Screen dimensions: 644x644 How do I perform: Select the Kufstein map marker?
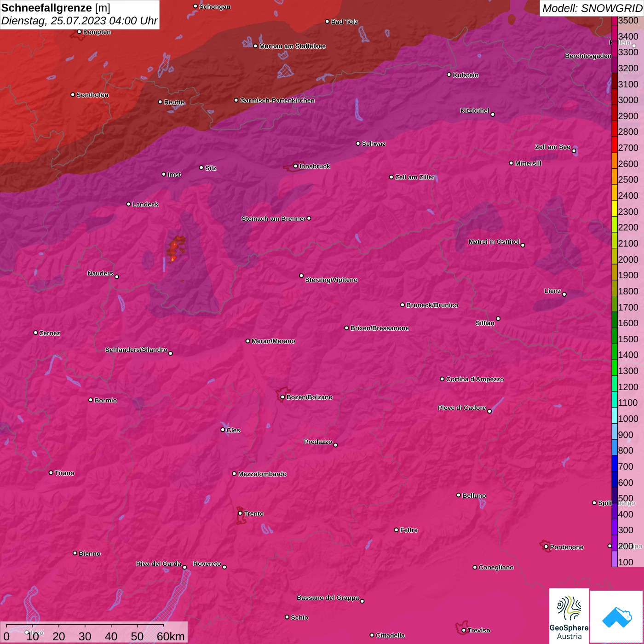coord(449,75)
